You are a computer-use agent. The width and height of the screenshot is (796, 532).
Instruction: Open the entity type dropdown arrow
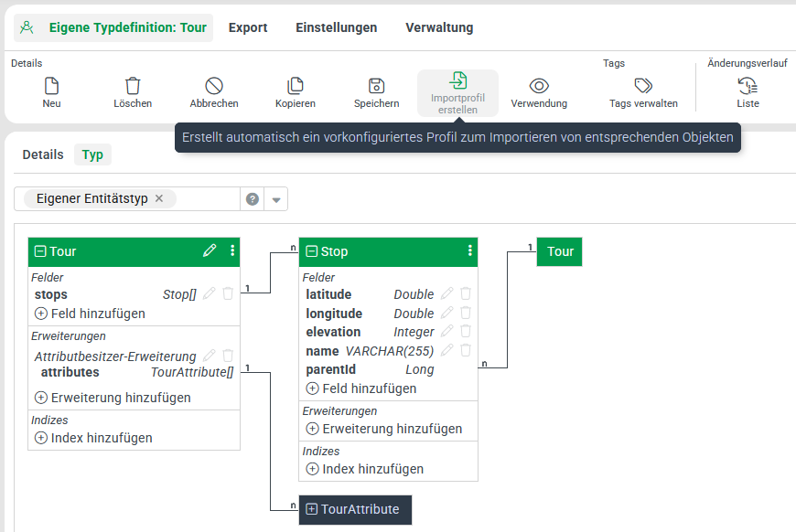pyautogui.click(x=276, y=199)
